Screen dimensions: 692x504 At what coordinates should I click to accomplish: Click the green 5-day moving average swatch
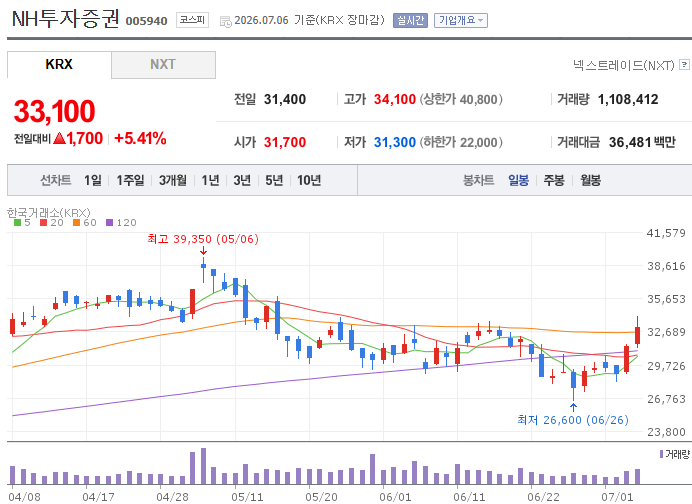18,223
